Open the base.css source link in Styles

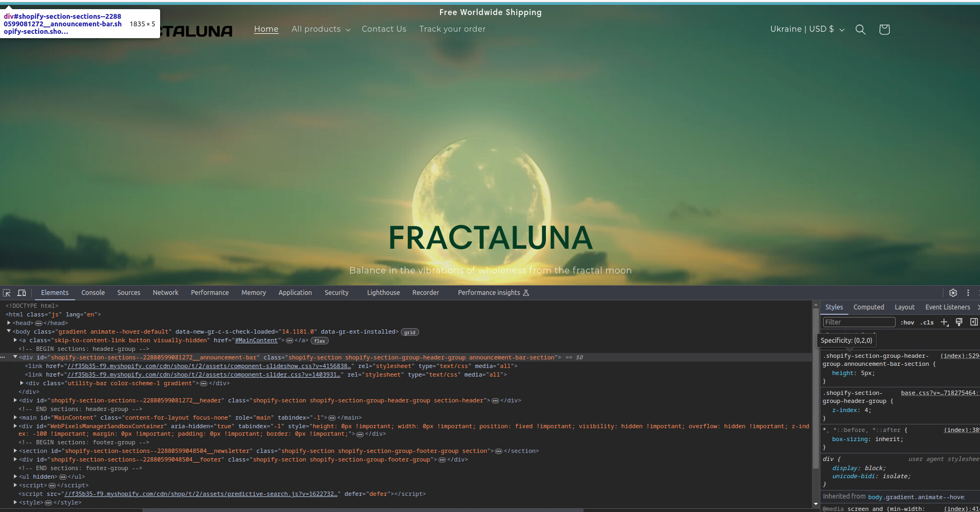tap(940, 393)
